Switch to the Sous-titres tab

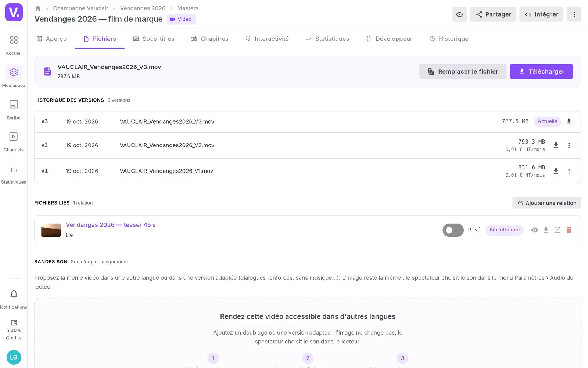pos(154,39)
